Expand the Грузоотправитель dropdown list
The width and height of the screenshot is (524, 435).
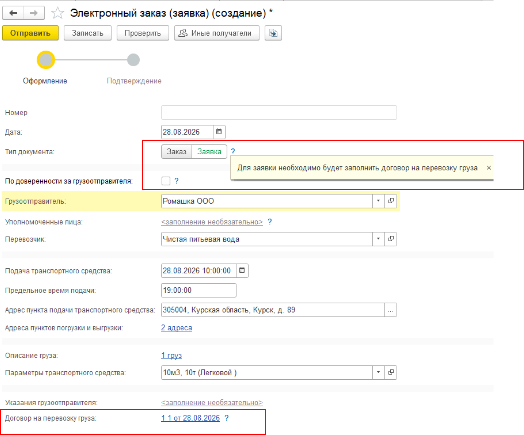[378, 201]
